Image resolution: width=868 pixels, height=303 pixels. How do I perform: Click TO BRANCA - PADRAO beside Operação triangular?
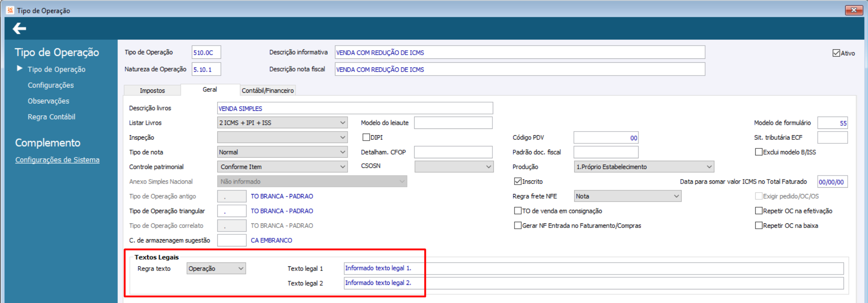point(282,211)
